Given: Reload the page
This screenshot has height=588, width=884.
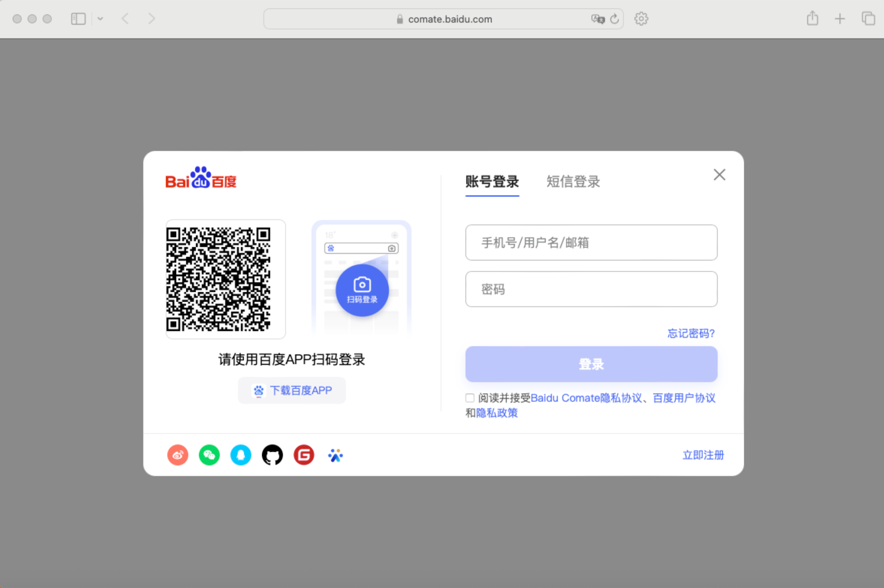Looking at the screenshot, I should pyautogui.click(x=614, y=19).
